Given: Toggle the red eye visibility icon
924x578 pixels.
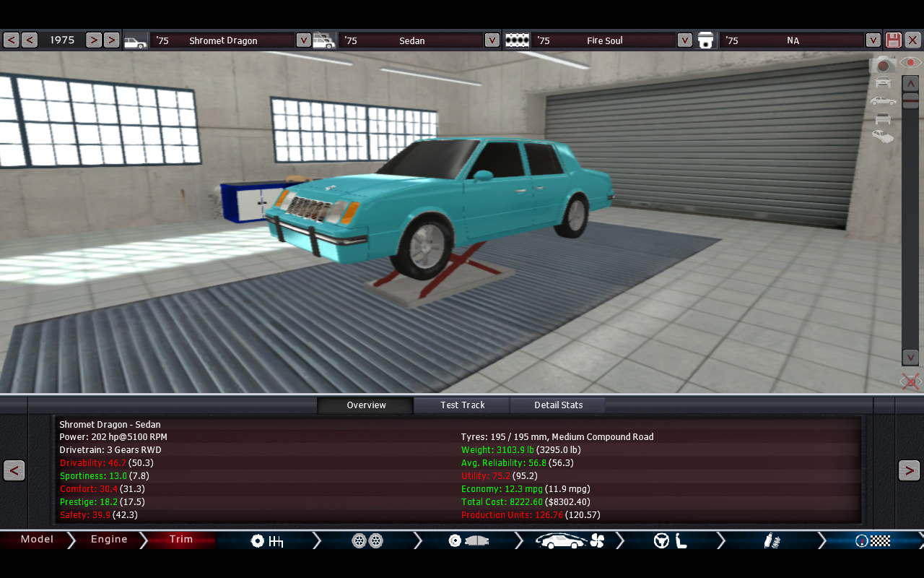Looking at the screenshot, I should tap(910, 63).
